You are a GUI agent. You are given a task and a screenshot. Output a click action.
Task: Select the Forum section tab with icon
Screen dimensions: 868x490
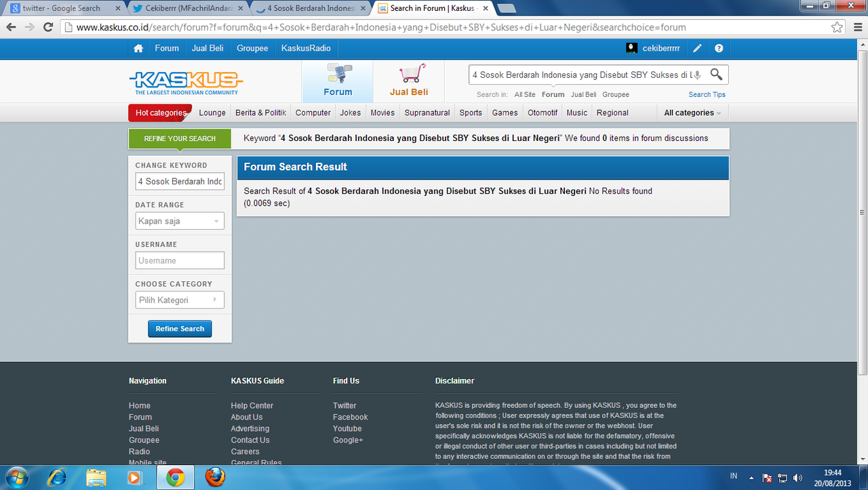pos(338,81)
